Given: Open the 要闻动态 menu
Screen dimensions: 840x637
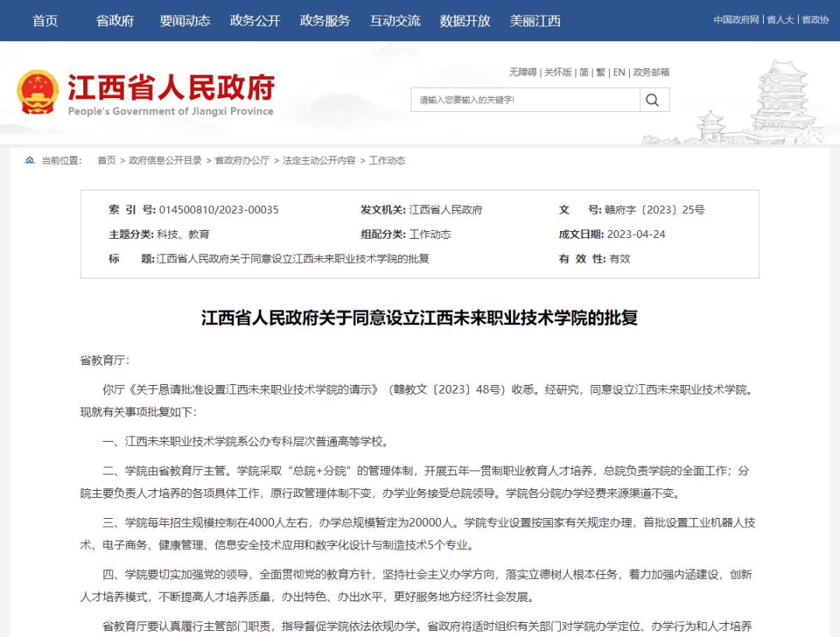Looking at the screenshot, I should pyautogui.click(x=187, y=21).
